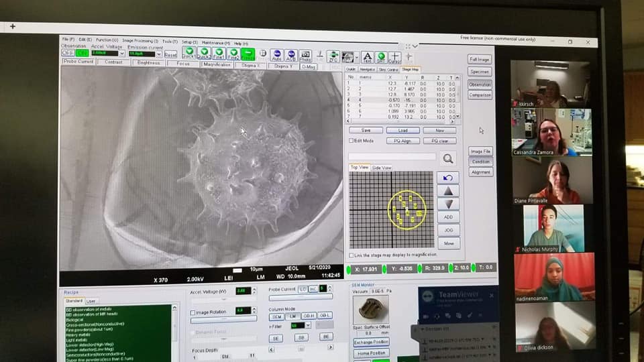This screenshot has height=362, width=644.
Task: Toggle the Edit Mode checkbox
Action: pos(351,140)
